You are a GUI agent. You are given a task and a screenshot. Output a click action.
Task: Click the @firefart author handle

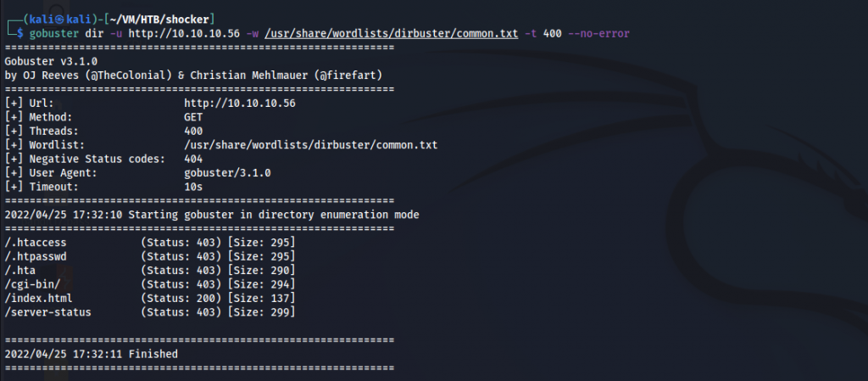(346, 76)
